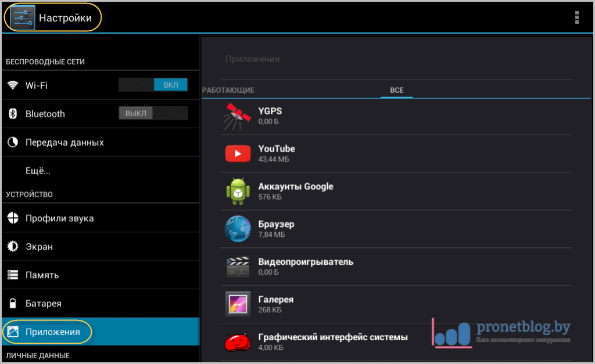Select the Видеопроигрыватель clapperboard icon

coord(237,266)
